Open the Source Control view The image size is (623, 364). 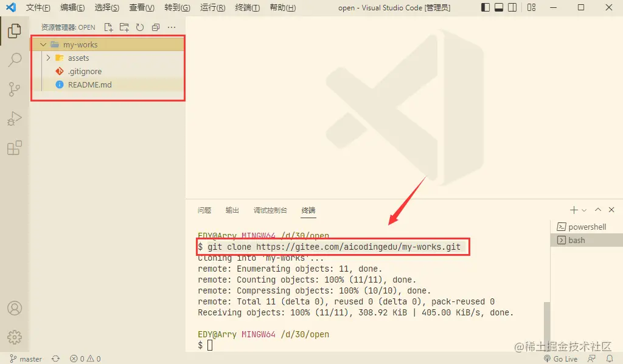coord(15,89)
